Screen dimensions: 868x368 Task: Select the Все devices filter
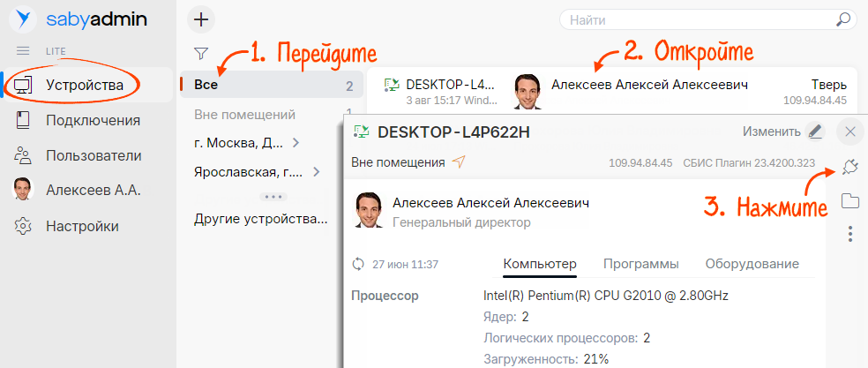[x=206, y=85]
